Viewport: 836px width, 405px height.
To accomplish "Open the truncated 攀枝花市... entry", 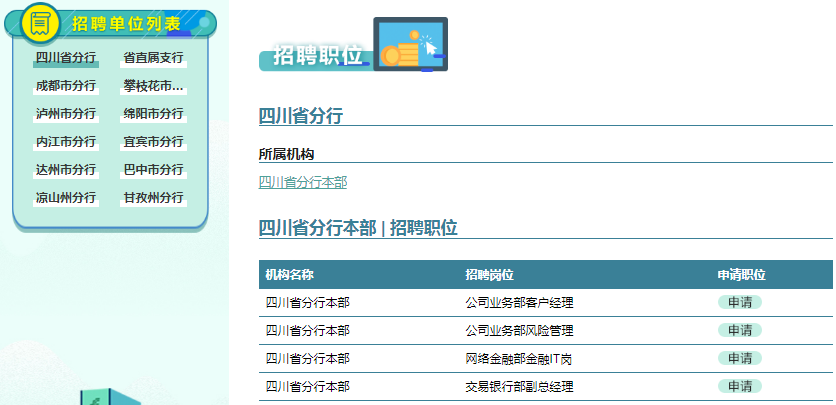I will click(153, 86).
